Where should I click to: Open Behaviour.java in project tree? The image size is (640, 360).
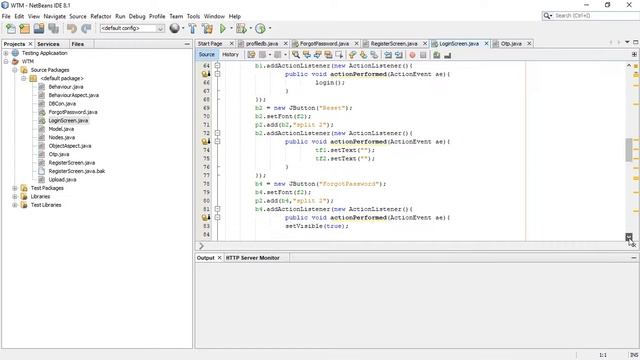(x=65, y=87)
